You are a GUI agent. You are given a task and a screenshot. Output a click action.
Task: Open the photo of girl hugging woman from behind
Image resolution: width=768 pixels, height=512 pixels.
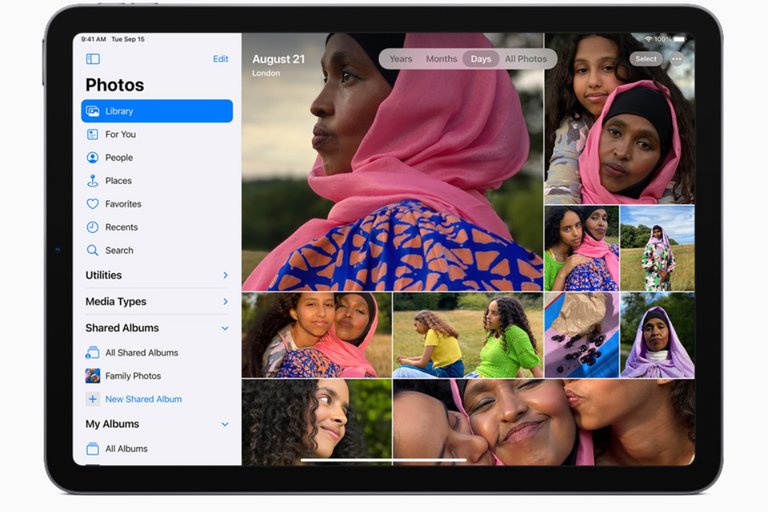tap(619, 118)
